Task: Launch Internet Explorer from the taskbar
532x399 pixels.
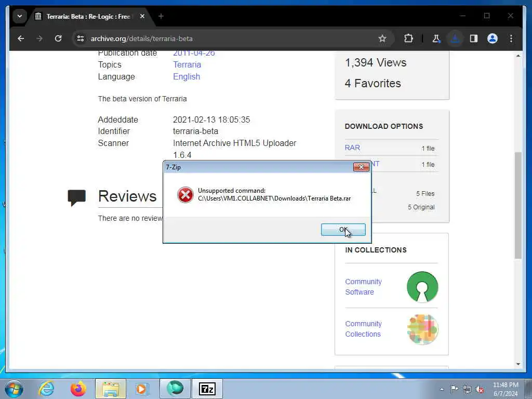Action: [46, 389]
